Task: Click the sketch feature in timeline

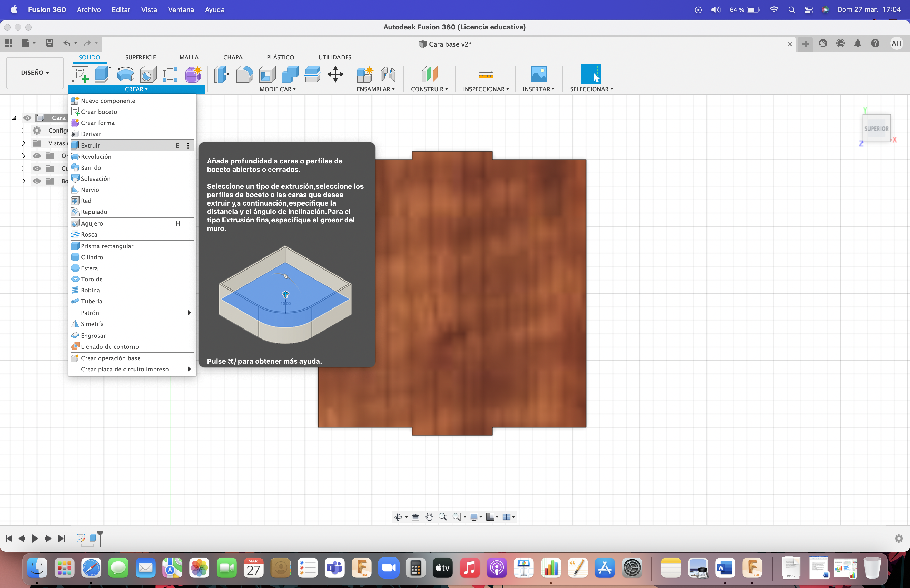Action: [81, 538]
